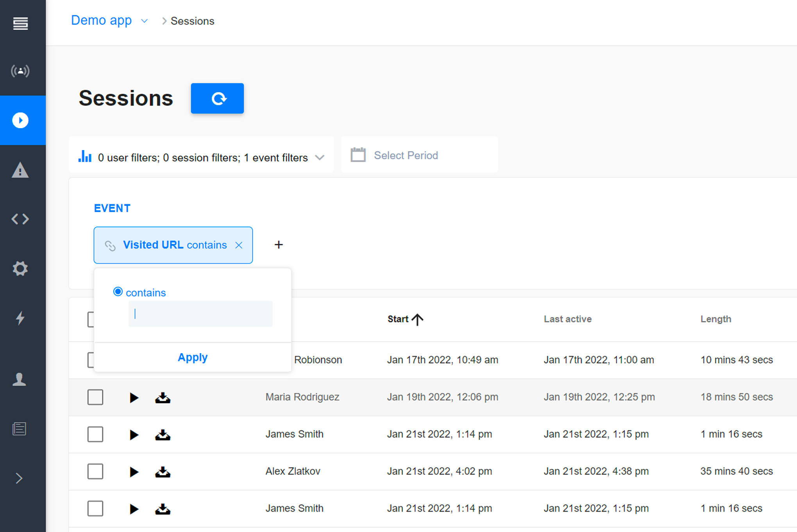
Task: Expand the sidebar with bottom chevron
Action: tap(20, 478)
